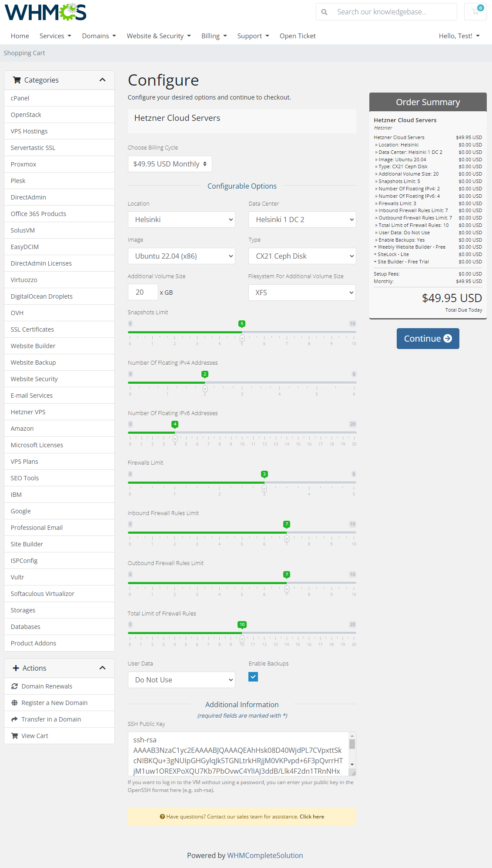Click the Additional Volume Size input field
Viewport: 492px width, 868px height.
coord(143,292)
